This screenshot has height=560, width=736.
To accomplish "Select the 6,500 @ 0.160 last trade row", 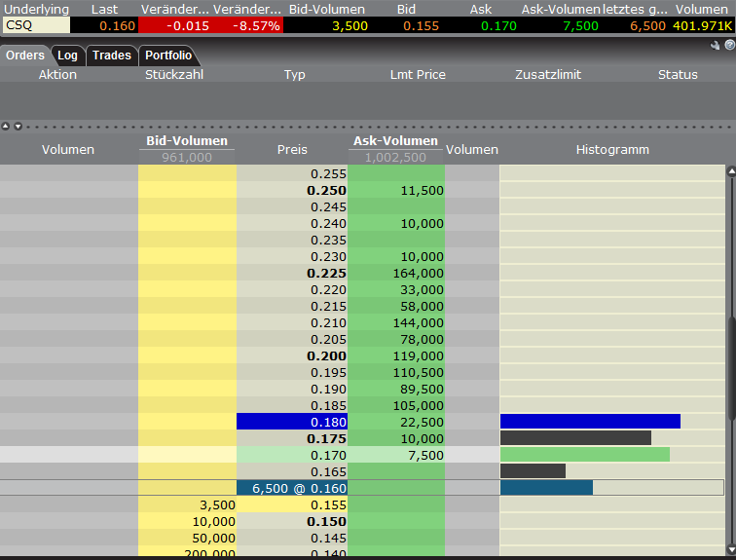I will click(292, 487).
